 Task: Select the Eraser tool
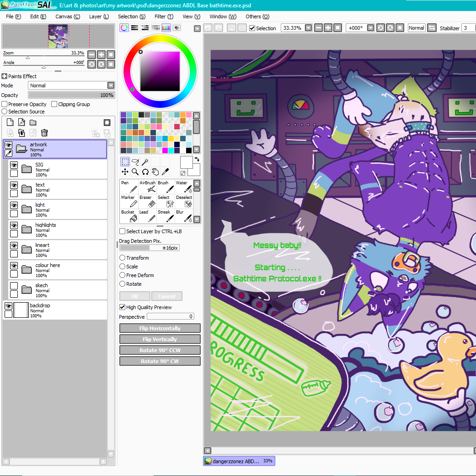147,201
